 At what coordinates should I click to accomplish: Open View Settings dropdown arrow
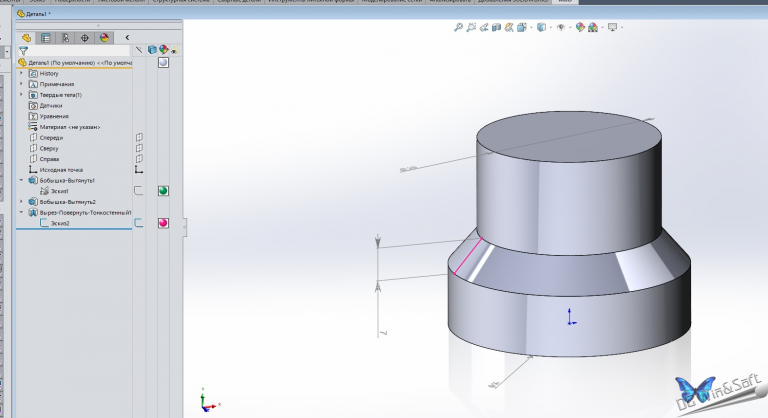(x=622, y=27)
